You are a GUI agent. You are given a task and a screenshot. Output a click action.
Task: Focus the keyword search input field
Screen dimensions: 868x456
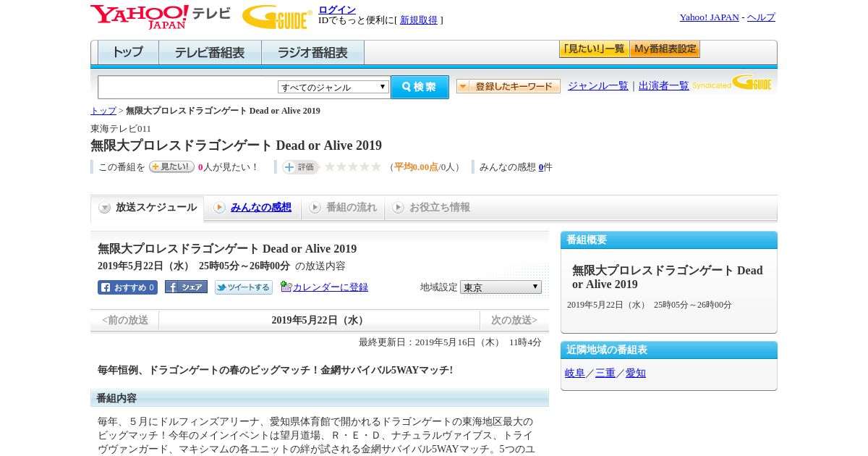[188, 87]
